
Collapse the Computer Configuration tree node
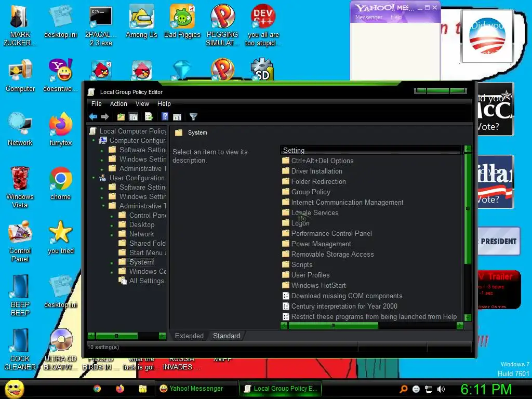pyautogui.click(x=94, y=140)
